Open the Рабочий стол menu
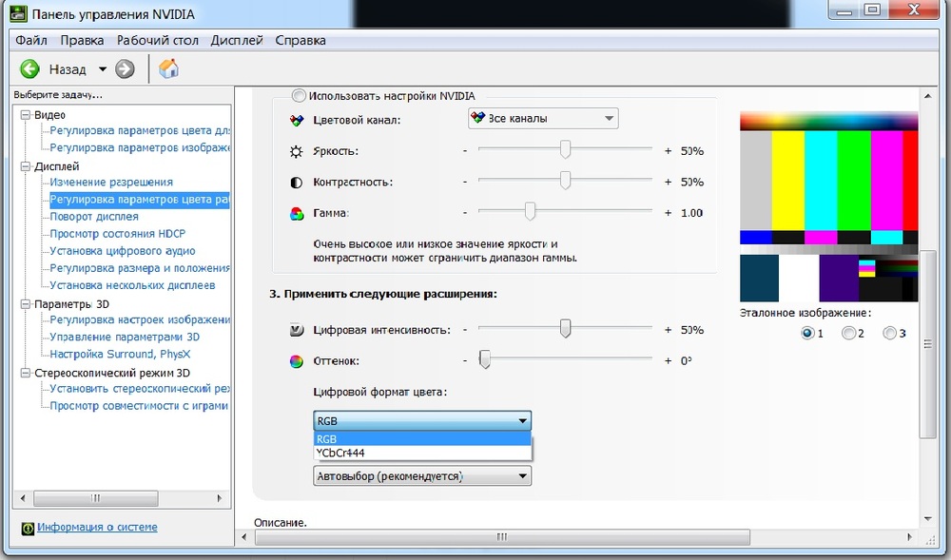Viewport: 951px width, 560px height. (x=158, y=40)
